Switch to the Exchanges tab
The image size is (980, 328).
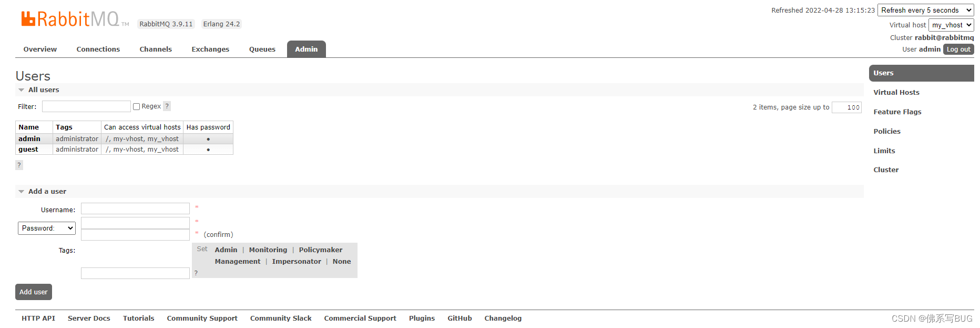(210, 49)
